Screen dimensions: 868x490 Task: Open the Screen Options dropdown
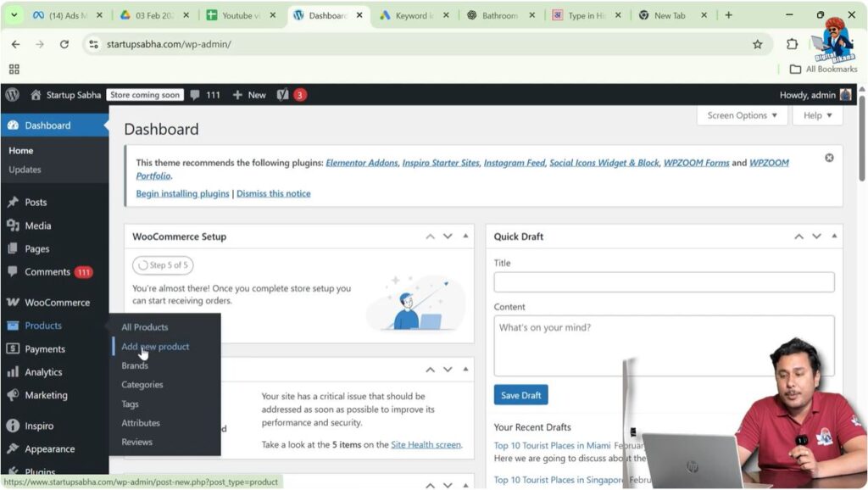pyautogui.click(x=741, y=115)
